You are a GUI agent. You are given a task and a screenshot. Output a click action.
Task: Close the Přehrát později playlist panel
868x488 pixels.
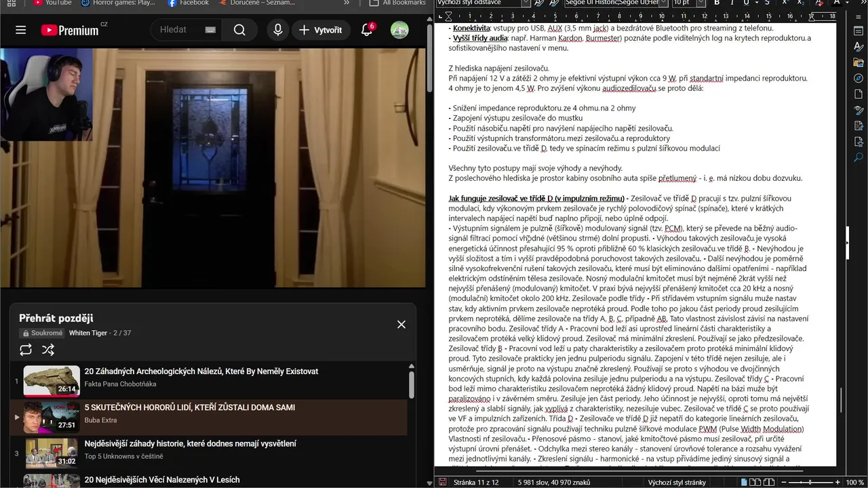point(401,325)
